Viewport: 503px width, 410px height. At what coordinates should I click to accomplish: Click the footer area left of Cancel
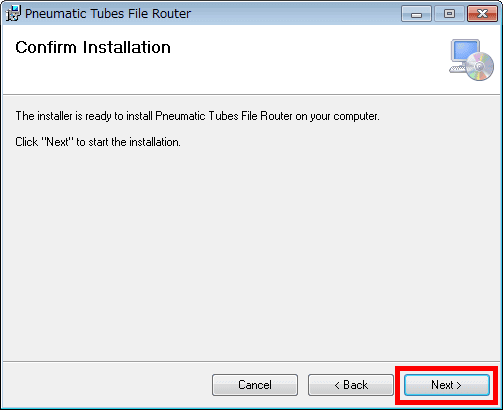click(x=107, y=385)
